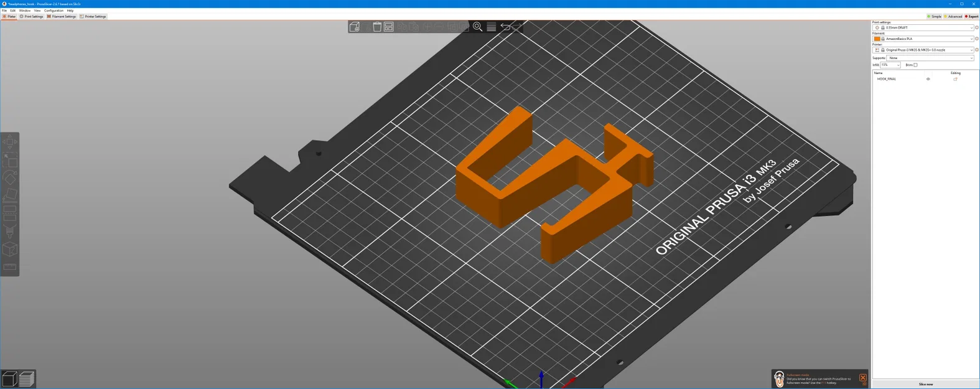Open the File menu
The image size is (980, 389).
tap(4, 11)
